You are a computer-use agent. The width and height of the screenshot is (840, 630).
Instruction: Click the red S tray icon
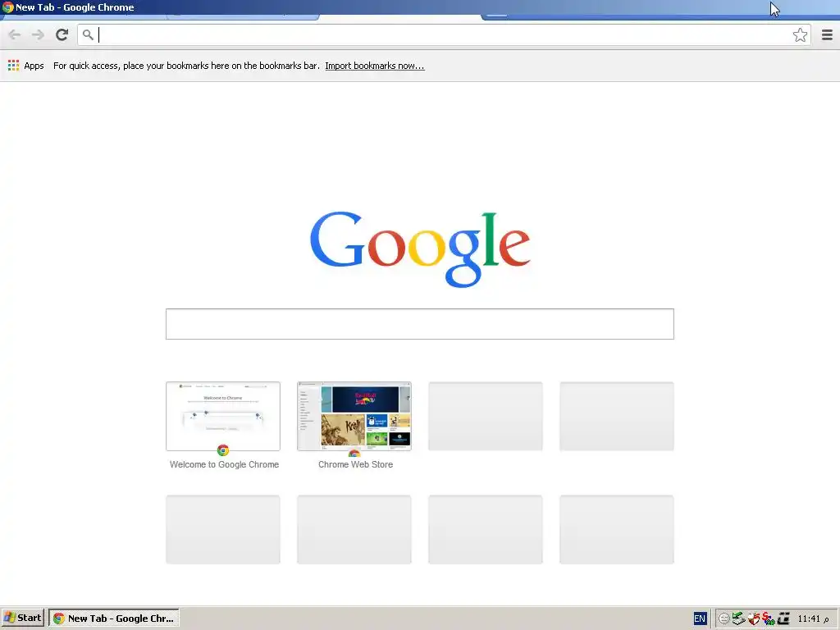(x=768, y=619)
